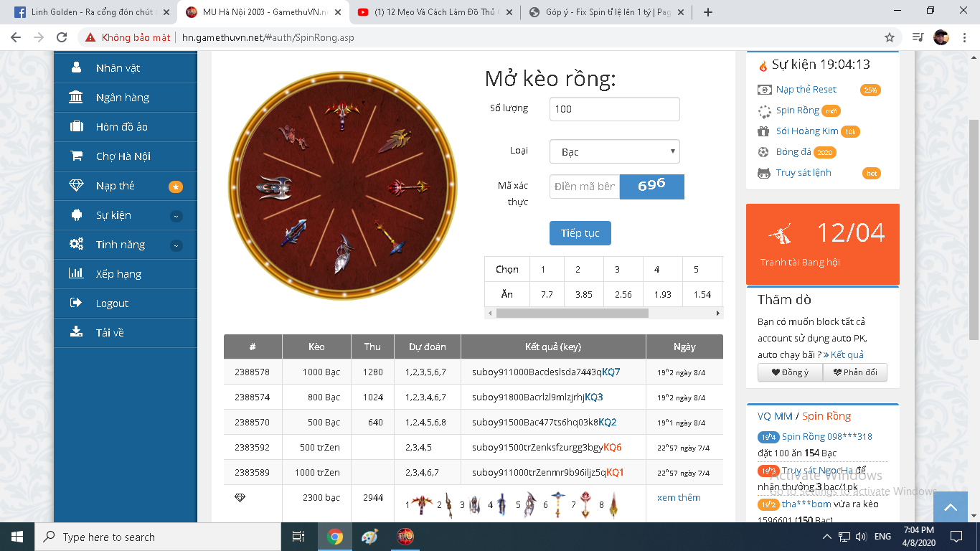This screenshot has height=551, width=980.
Task: Click the horizontal scrollbar under odds table
Action: 572,314
